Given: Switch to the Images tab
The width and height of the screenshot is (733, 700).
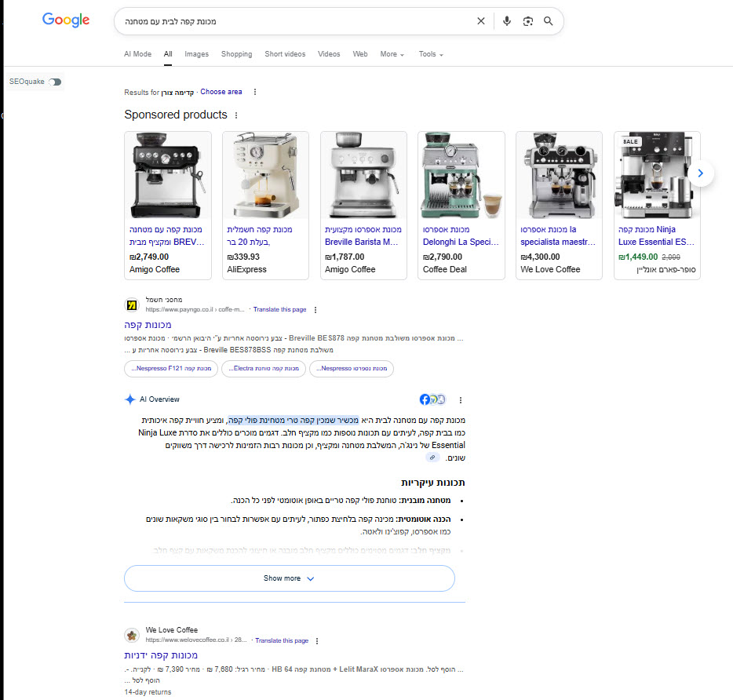Looking at the screenshot, I should click(x=196, y=53).
